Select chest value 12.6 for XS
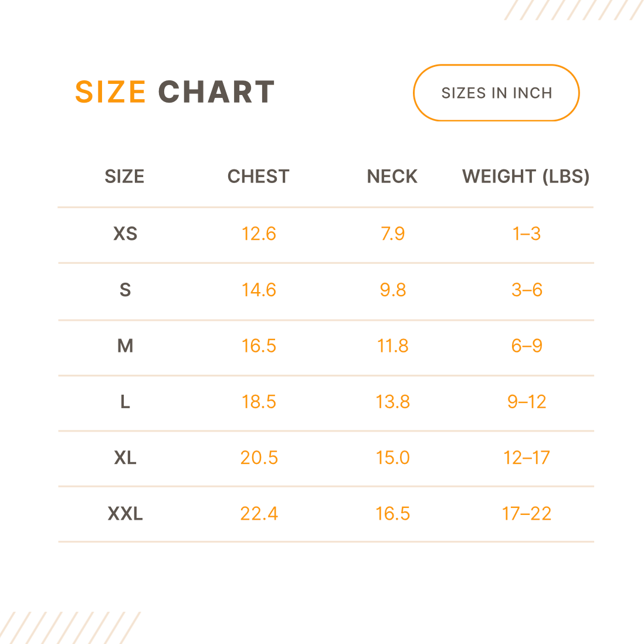This screenshot has height=644, width=644. [259, 234]
